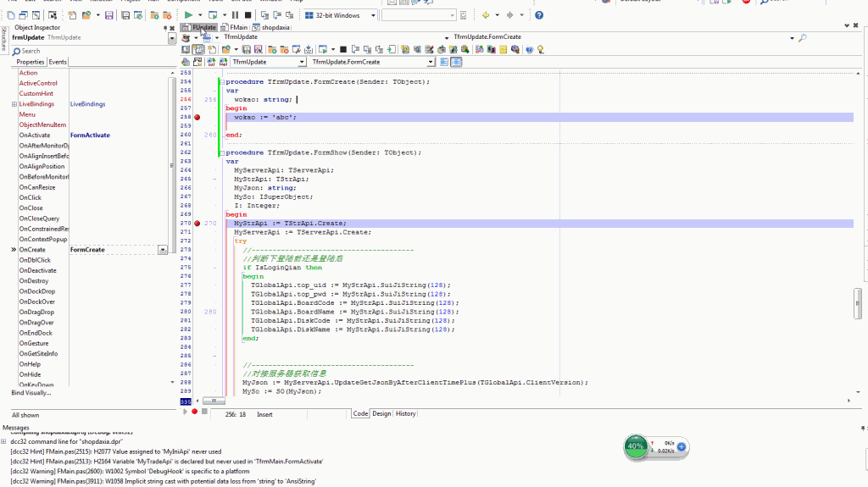Click the lightbulb icon in the editor toolbar
868x487 pixels.
(541, 50)
